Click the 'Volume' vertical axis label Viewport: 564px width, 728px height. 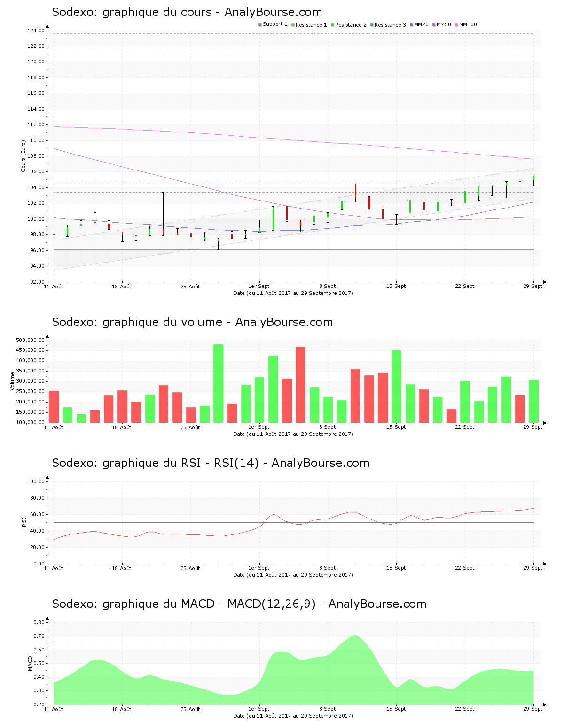click(13, 381)
